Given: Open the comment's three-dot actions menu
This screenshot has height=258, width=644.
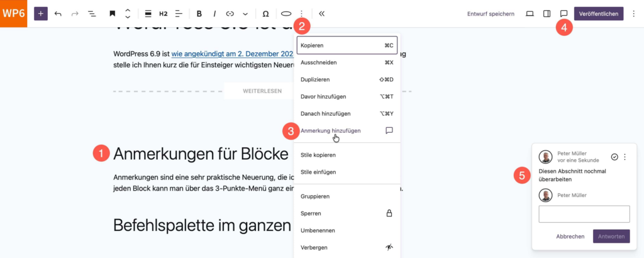Looking at the screenshot, I should (625, 157).
